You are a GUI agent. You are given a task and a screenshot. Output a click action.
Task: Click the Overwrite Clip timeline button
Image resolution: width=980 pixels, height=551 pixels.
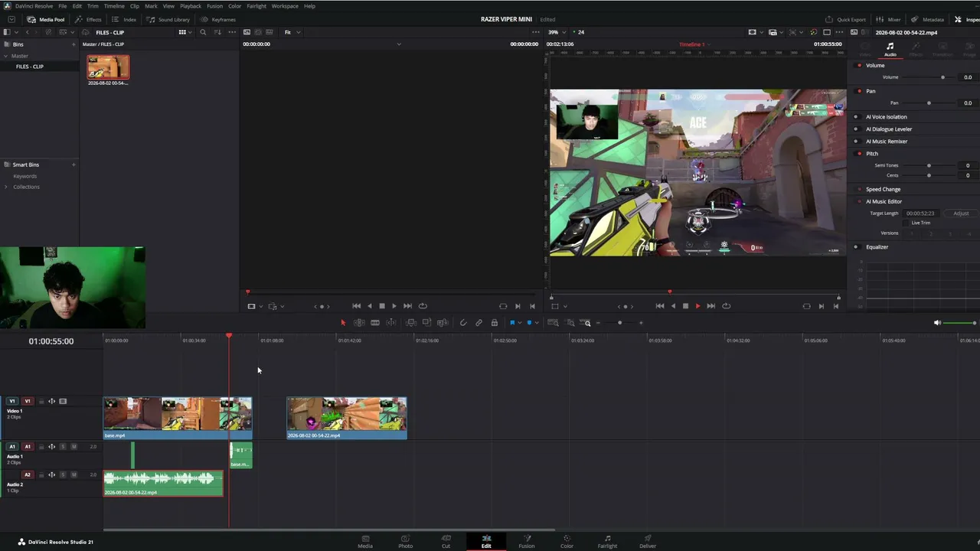(x=426, y=323)
